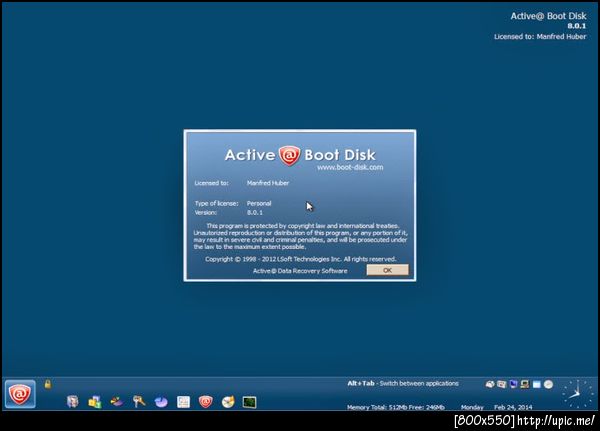Click the first system tray disk icon
This screenshot has height=431, width=600.
490,384
